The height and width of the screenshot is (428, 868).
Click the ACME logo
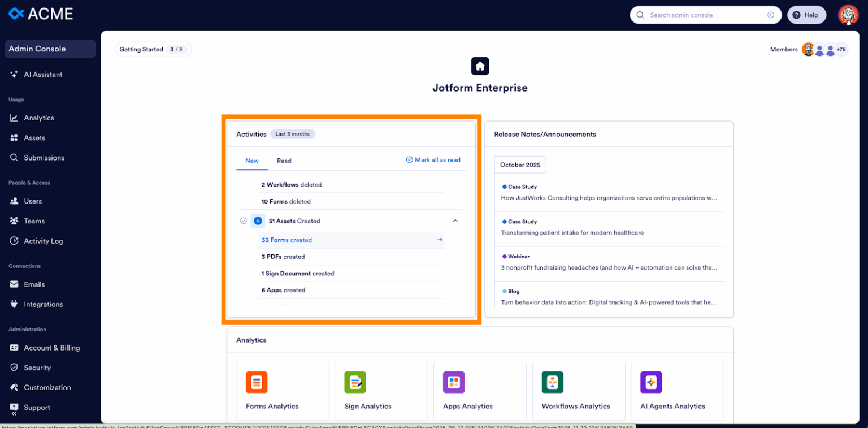pyautogui.click(x=41, y=14)
